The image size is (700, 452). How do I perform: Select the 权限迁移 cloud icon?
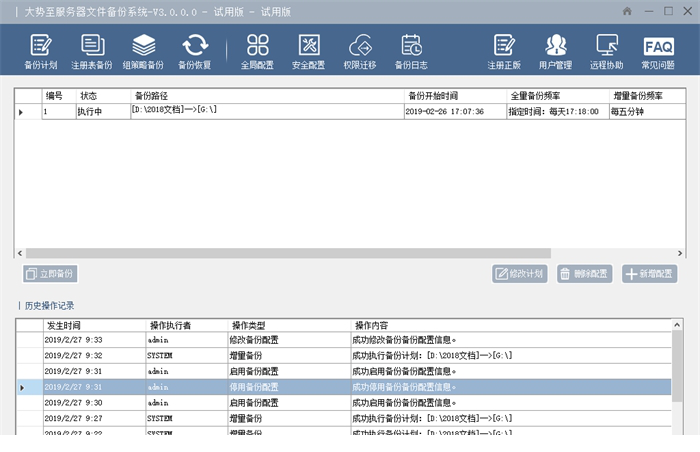(360, 51)
